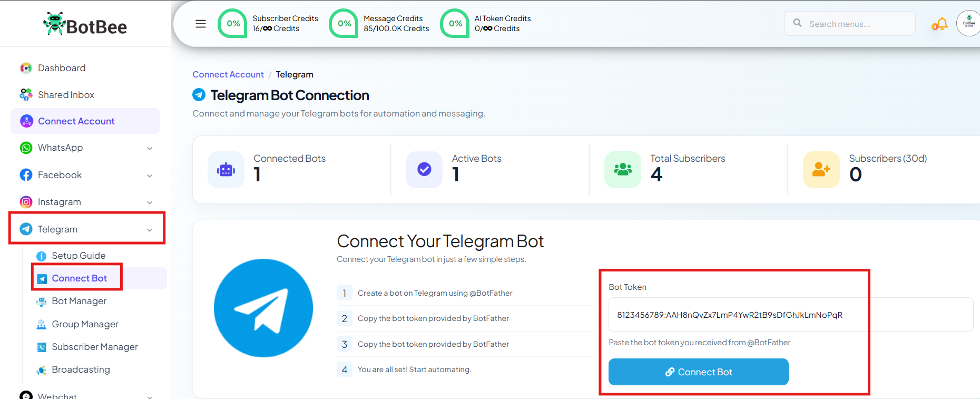
Task: Click the Shared Inbox icon
Action: coord(26,95)
